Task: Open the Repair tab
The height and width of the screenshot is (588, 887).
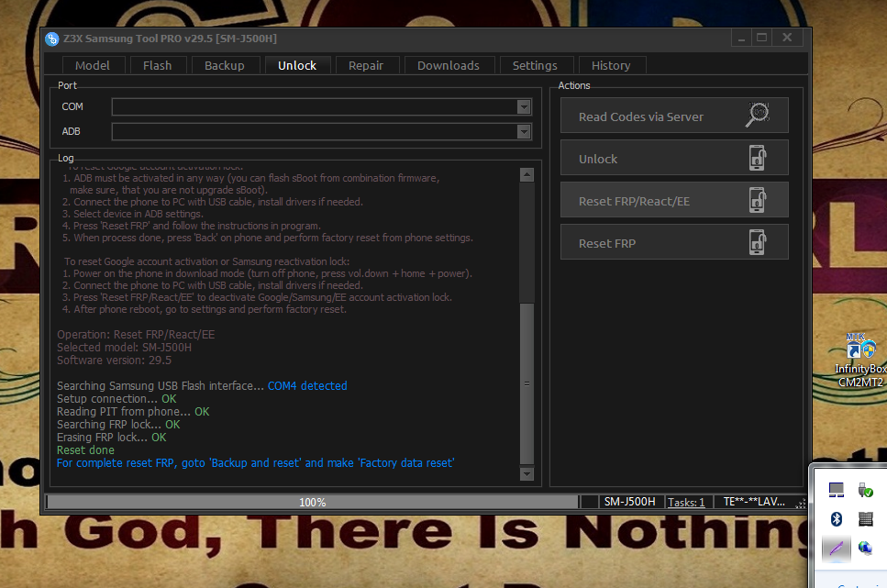Action: (366, 66)
